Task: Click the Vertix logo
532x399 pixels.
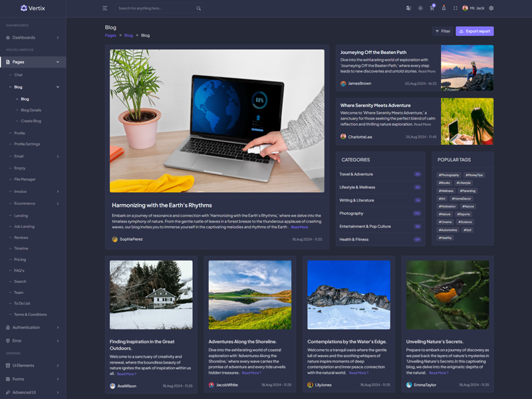Action: pyautogui.click(x=33, y=8)
